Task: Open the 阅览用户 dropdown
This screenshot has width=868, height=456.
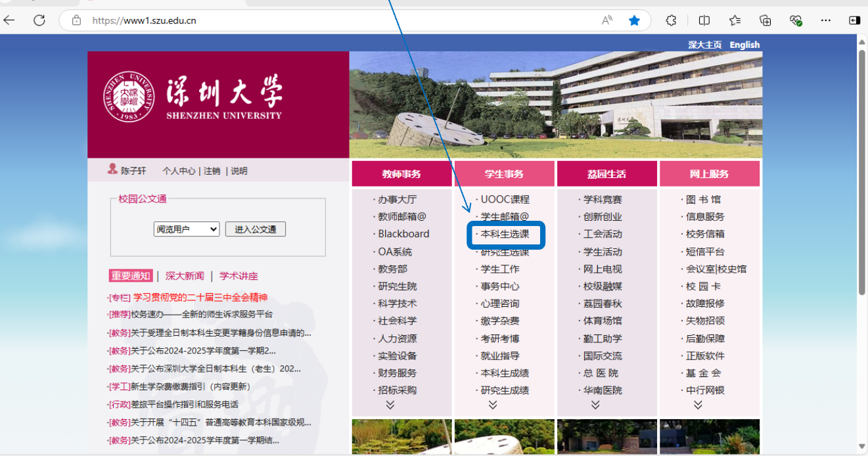Action: coord(187,229)
